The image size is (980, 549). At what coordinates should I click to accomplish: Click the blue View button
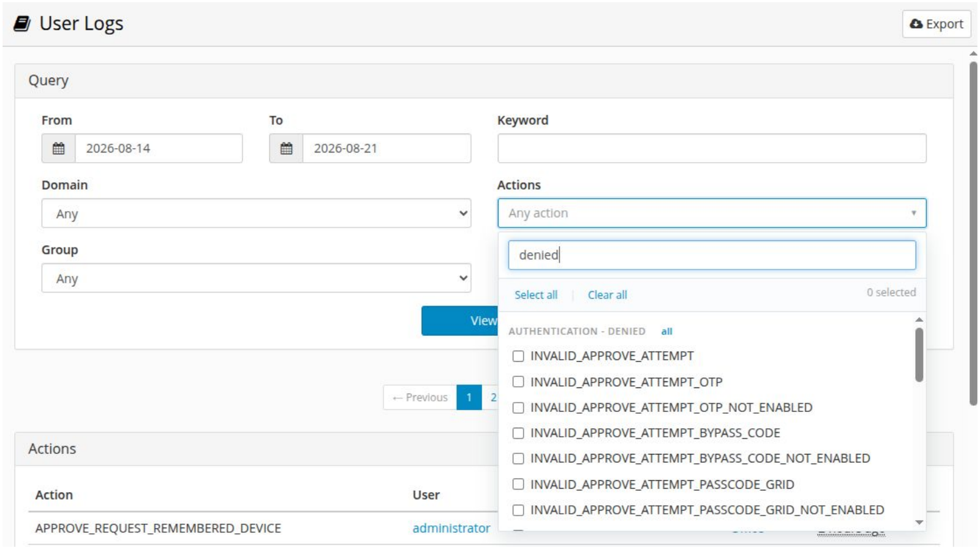click(x=460, y=321)
